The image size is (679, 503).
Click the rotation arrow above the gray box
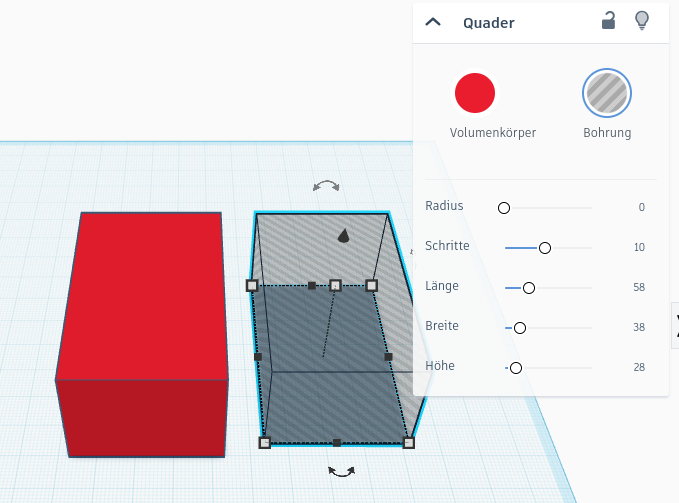(x=326, y=186)
